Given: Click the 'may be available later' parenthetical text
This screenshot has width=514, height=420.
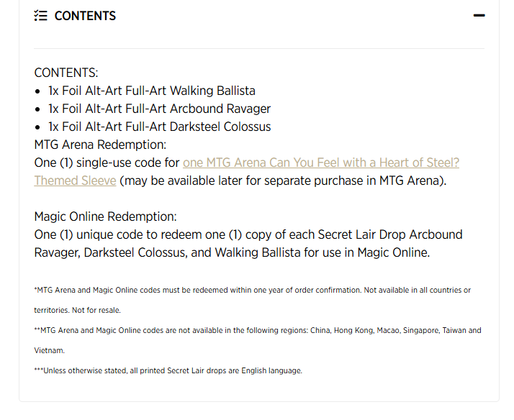Looking at the screenshot, I should click(282, 181).
